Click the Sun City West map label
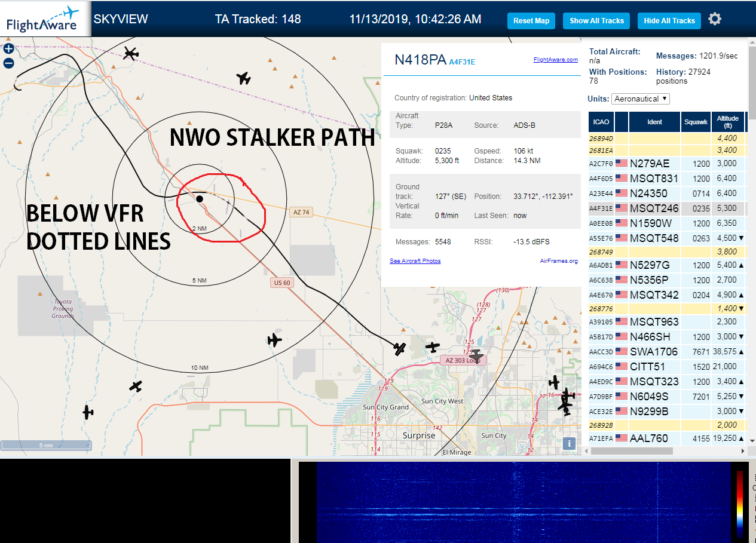The height and width of the screenshot is (543, 756). click(x=442, y=401)
